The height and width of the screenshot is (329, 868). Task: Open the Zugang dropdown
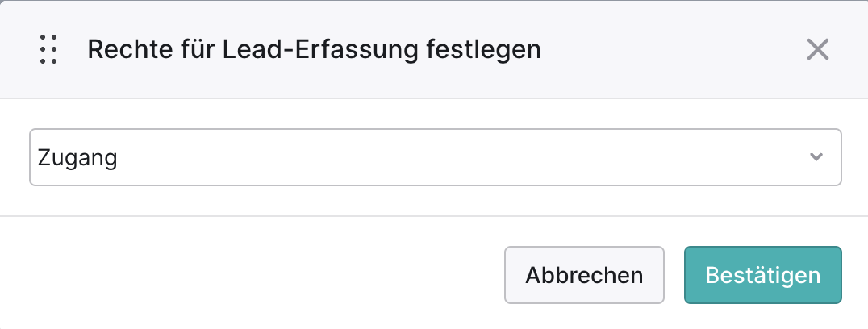[x=435, y=157]
